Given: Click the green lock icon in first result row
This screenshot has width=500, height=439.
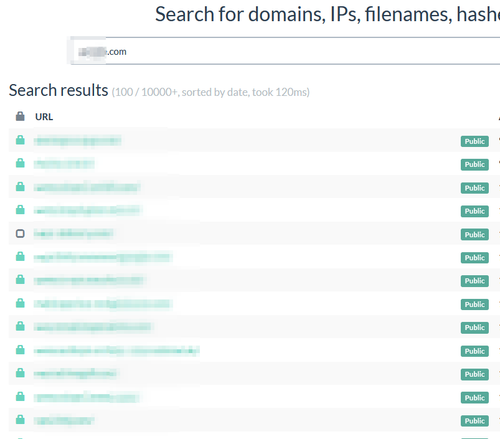Looking at the screenshot, I should (20, 140).
